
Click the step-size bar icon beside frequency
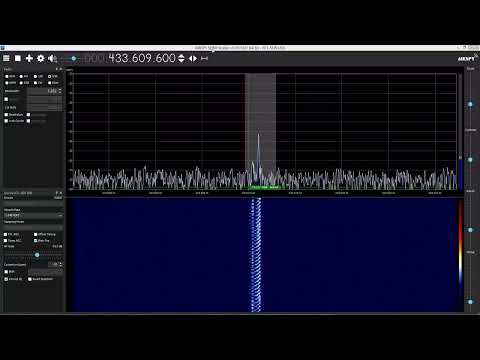point(204,59)
